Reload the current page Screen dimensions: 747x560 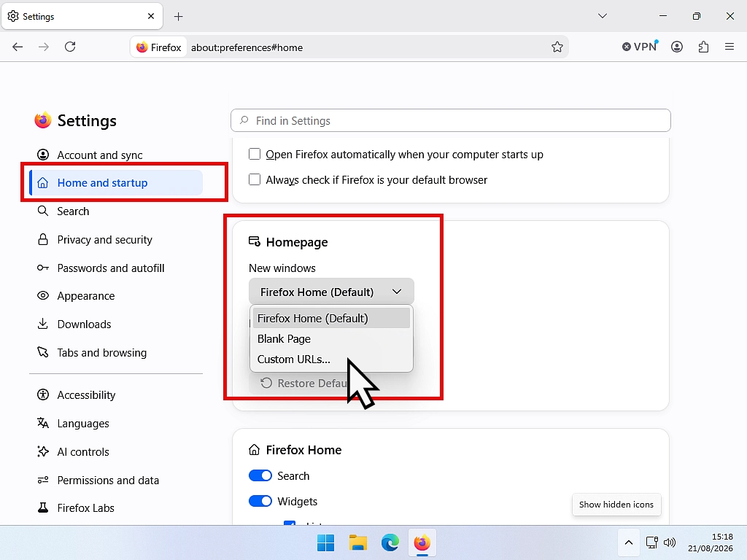[x=70, y=47]
